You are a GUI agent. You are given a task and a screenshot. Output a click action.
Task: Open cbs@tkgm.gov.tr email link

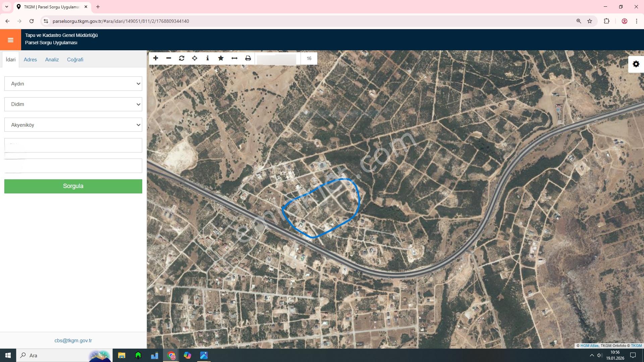coord(73,341)
